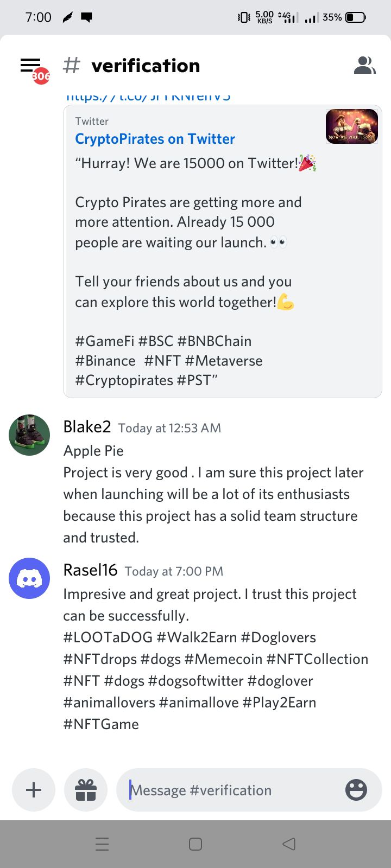Tap the 306 notification badge
Screen dimensions: 391x868
[x=41, y=76]
